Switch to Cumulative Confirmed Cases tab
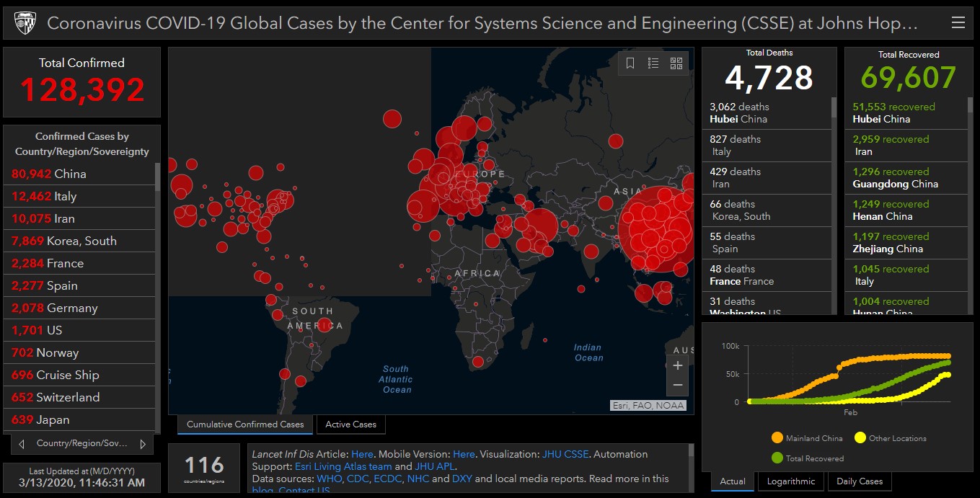The image size is (980, 498). click(245, 424)
